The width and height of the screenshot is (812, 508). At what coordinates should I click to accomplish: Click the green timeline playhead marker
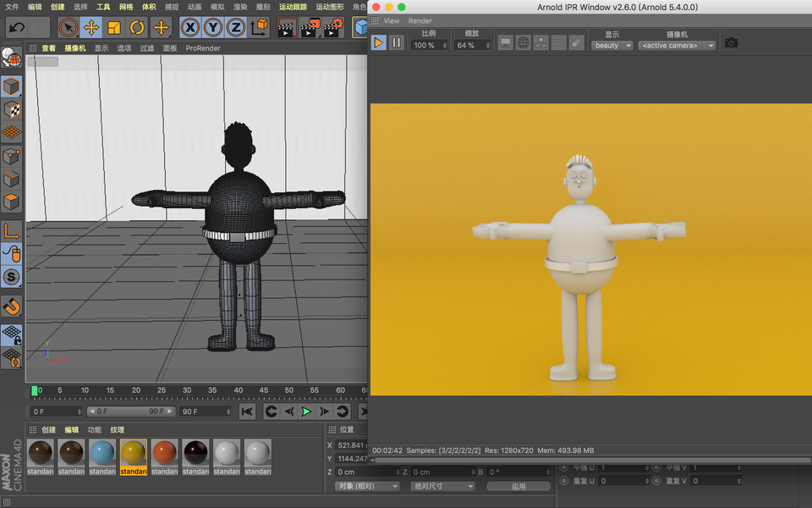pyautogui.click(x=35, y=390)
